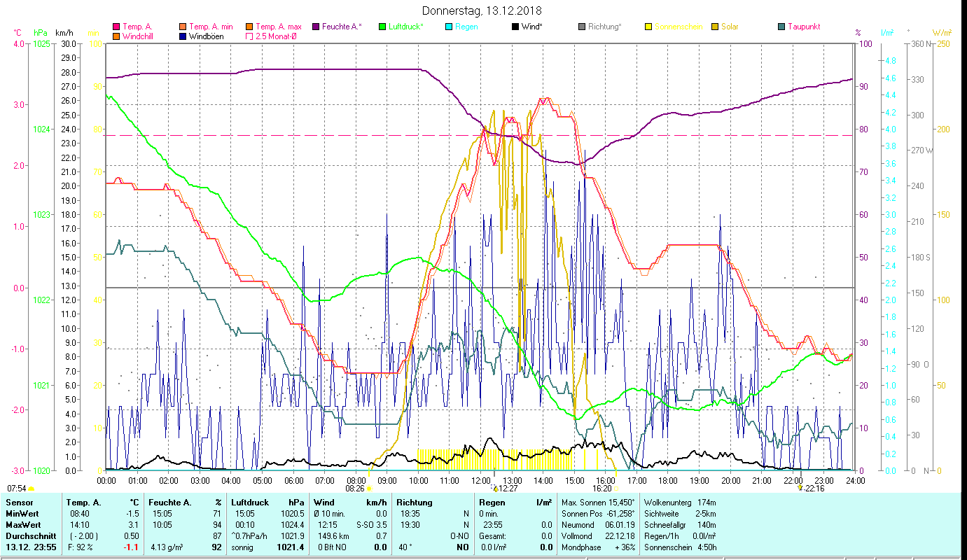Click the marker icon beside 22:16
Screen dimensions: 967x560
800,488
